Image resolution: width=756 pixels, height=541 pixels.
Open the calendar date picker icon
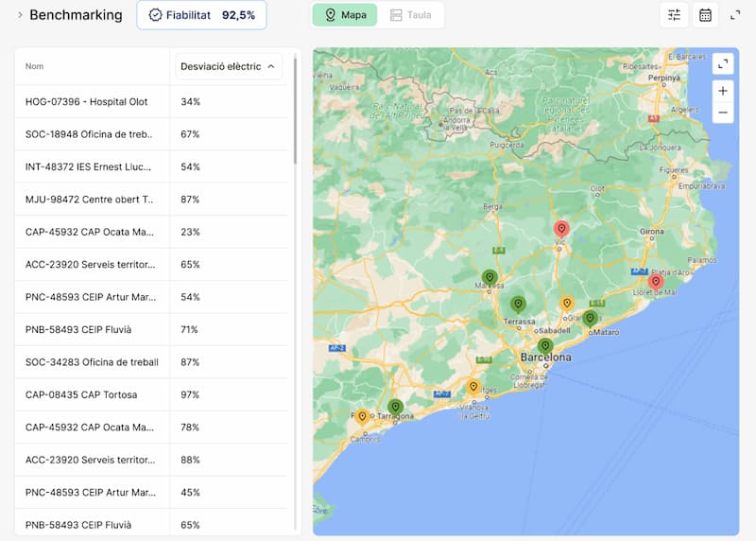click(705, 15)
